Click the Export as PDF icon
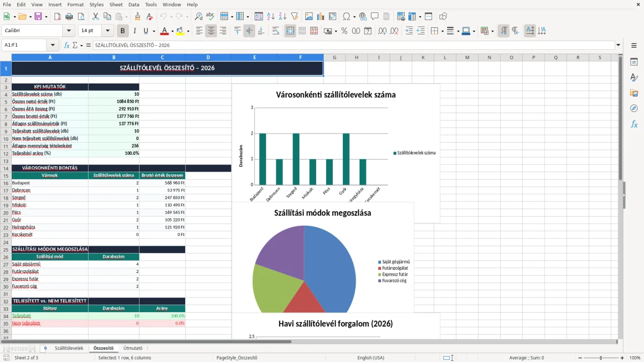The image size is (644, 362). [57, 17]
